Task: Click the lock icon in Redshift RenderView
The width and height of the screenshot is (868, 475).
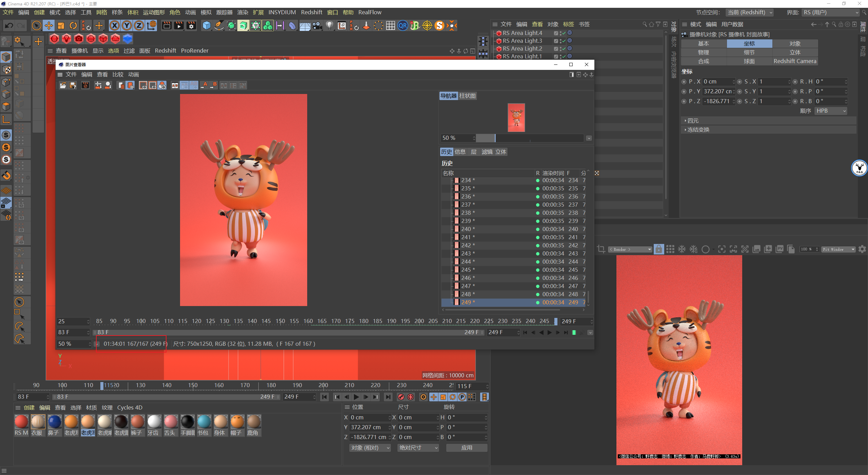Action: 658,249
